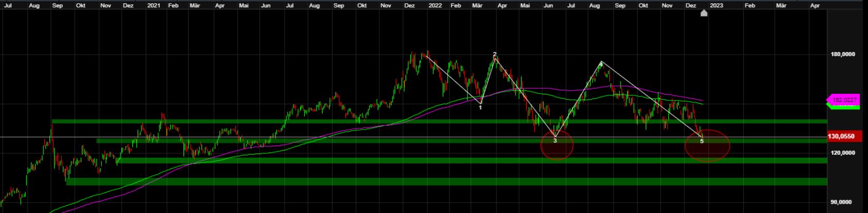The width and height of the screenshot is (868, 213).
Task: Click the 2023 year label on the time axis
Action: point(716,5)
